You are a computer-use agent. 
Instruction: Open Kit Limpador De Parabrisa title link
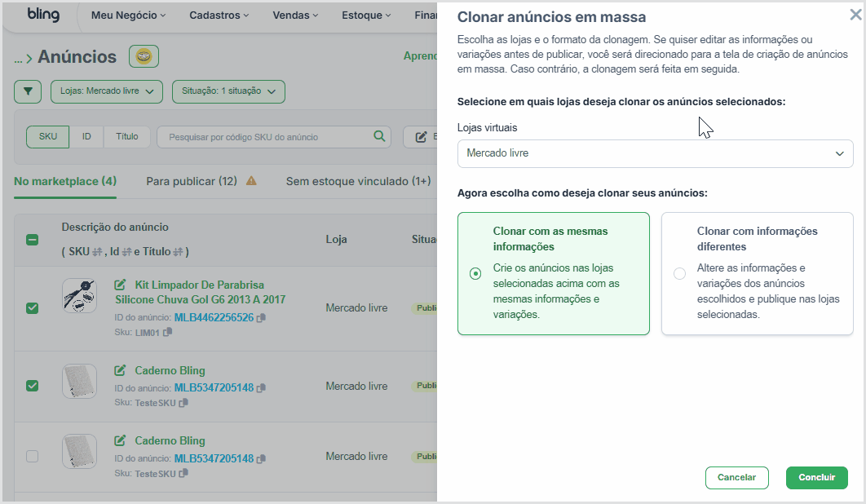(200, 292)
